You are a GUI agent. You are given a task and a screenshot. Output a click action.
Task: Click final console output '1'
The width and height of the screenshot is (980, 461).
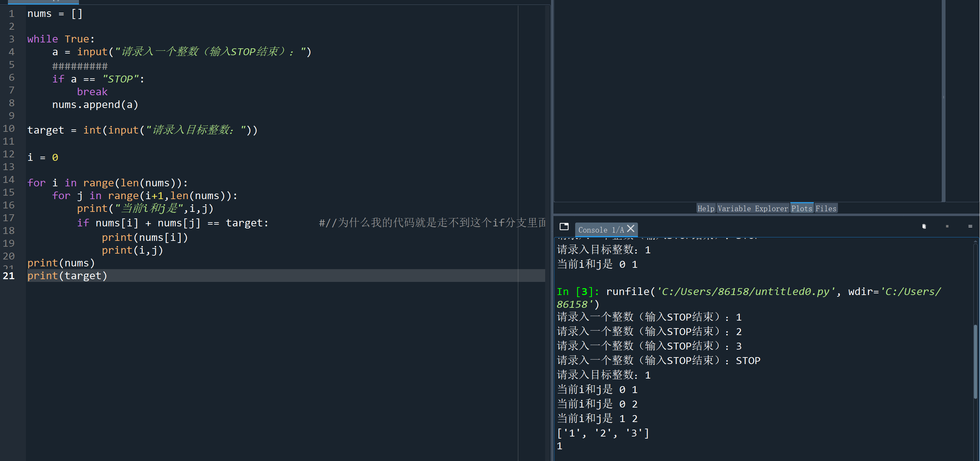(x=560, y=446)
